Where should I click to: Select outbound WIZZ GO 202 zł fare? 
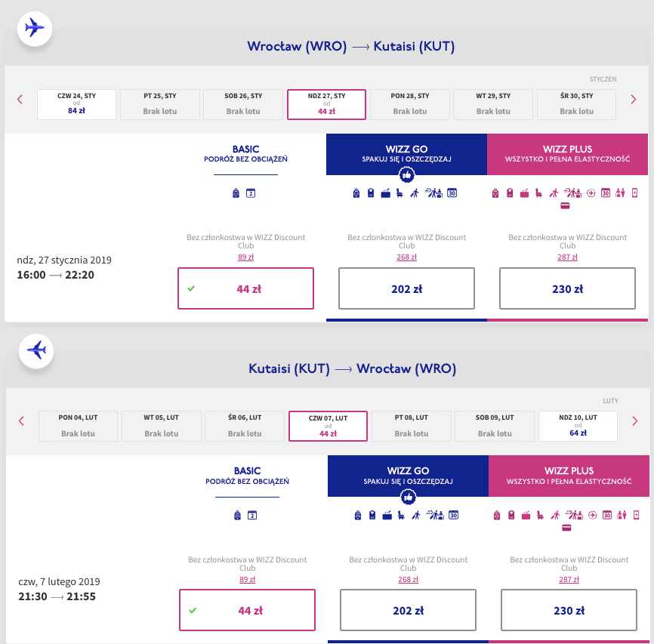pyautogui.click(x=406, y=288)
